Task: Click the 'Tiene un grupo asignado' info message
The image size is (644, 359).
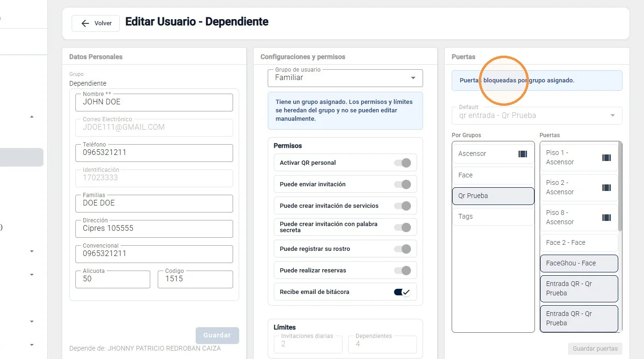Action: (345, 110)
